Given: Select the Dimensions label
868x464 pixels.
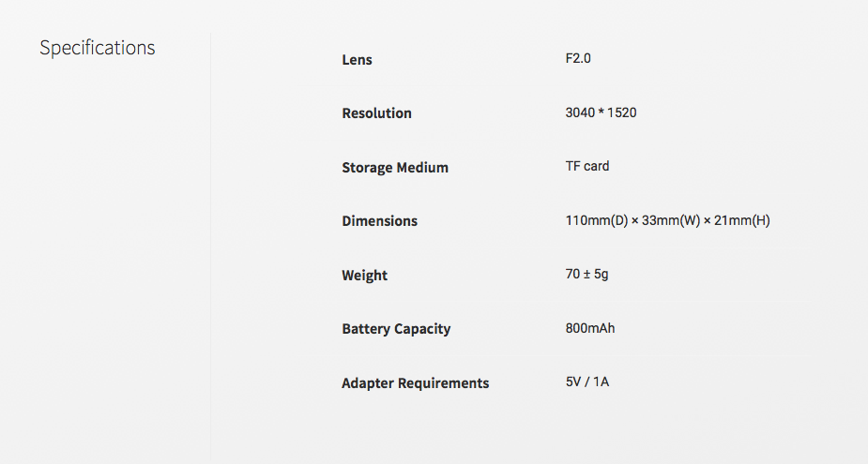Looking at the screenshot, I should tap(380, 221).
